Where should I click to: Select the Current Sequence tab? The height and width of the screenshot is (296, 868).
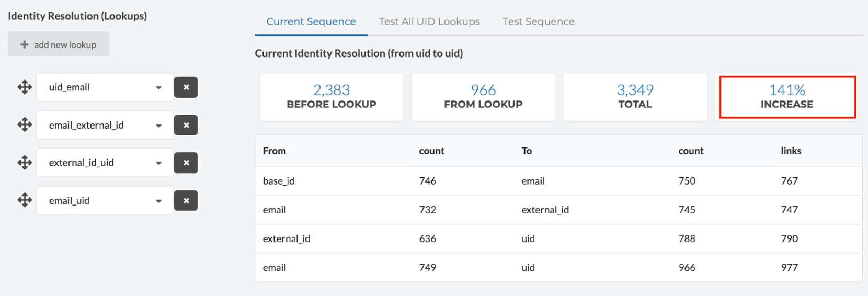tap(311, 21)
